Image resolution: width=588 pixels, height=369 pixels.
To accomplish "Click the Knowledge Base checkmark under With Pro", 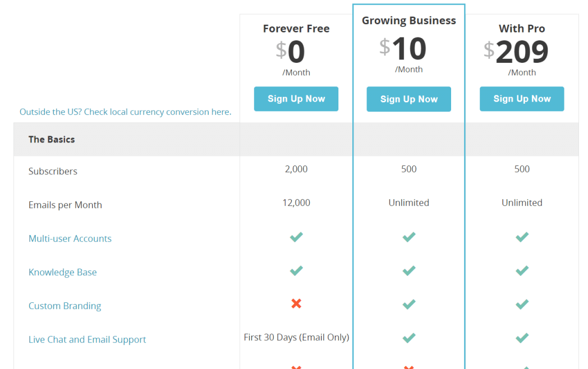I will click(x=522, y=270).
